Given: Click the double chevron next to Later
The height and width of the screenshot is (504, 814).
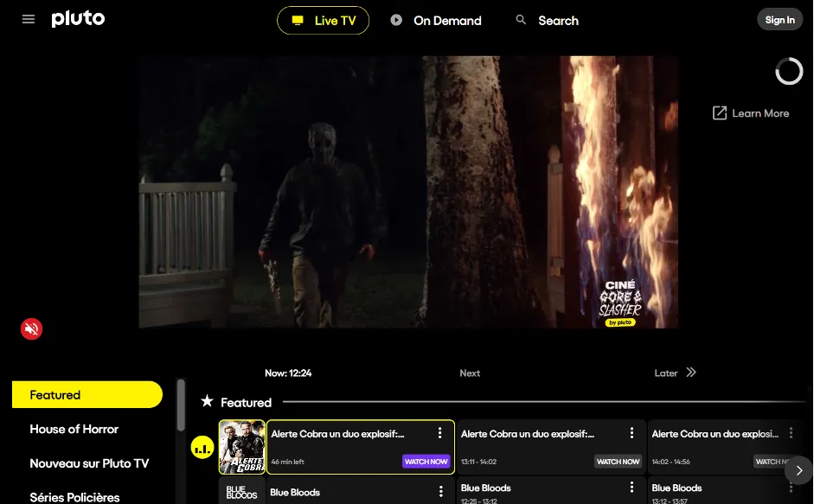Looking at the screenshot, I should point(691,372).
